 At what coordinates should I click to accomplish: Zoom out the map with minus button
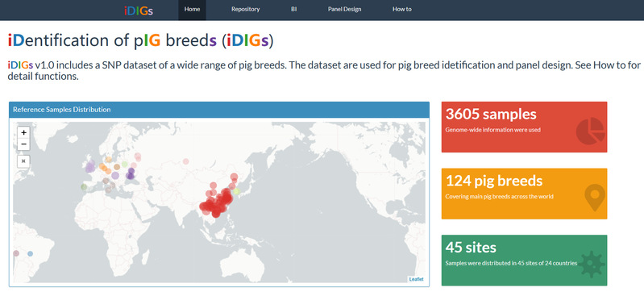click(24, 144)
